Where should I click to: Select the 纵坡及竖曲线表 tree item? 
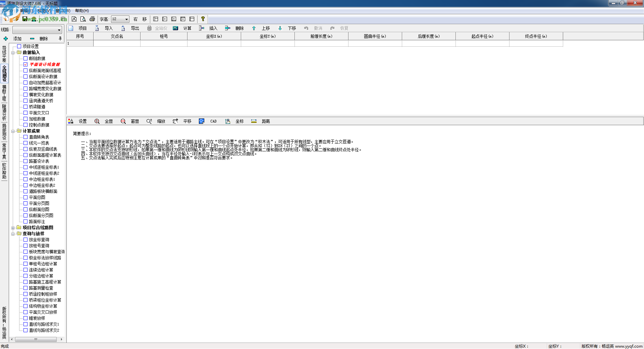click(43, 149)
